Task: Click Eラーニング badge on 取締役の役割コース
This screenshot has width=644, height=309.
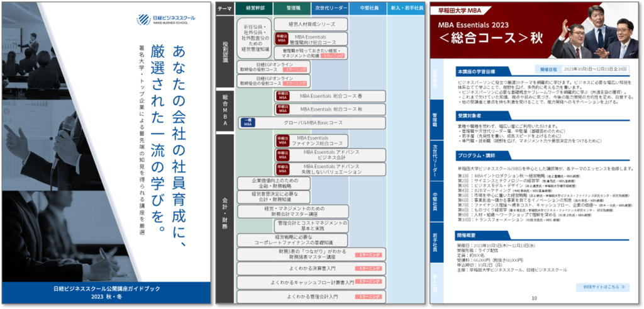Action: pyautogui.click(x=295, y=70)
